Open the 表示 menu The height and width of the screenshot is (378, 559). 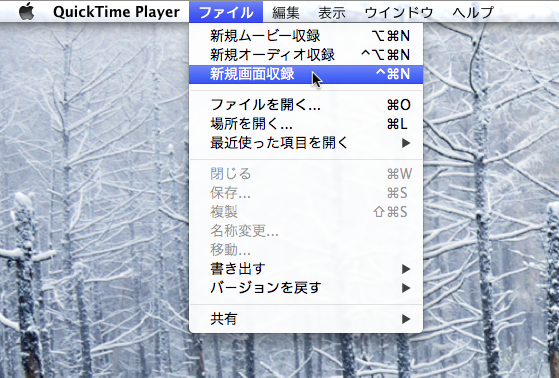[x=332, y=12]
